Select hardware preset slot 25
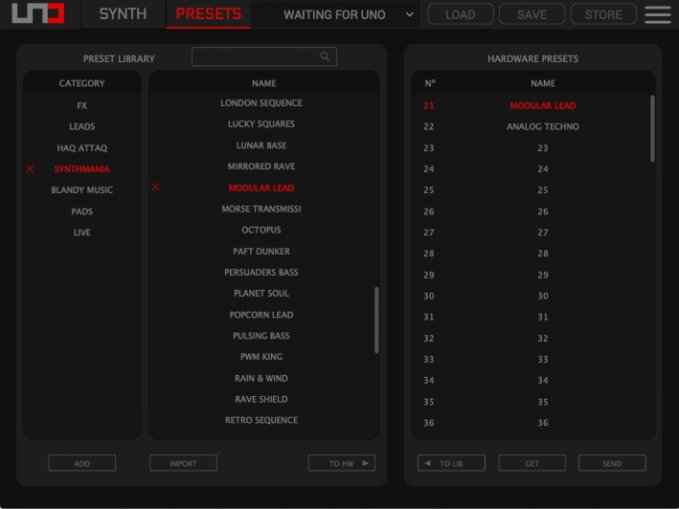Viewport: 679px width, 509px height. pyautogui.click(x=530, y=190)
